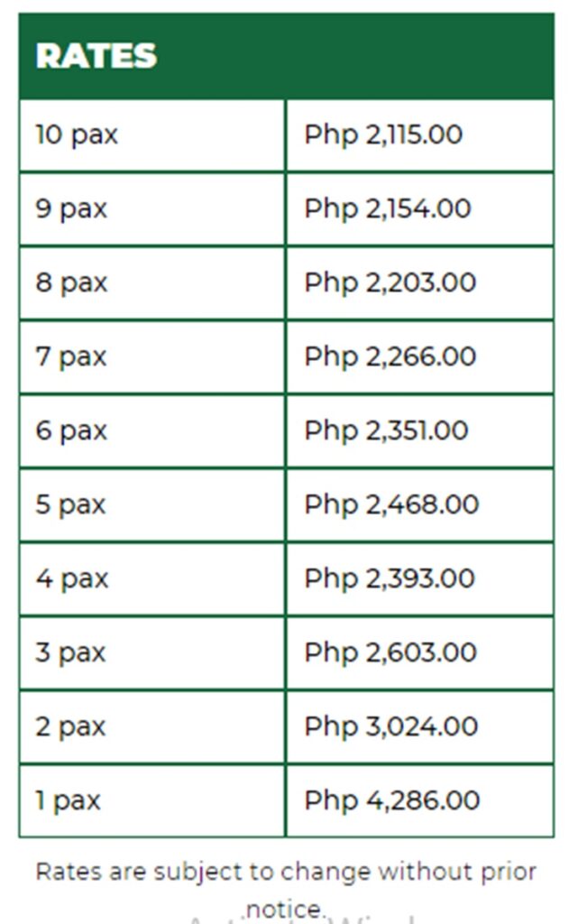Select the 10 pax row label

coord(77,135)
